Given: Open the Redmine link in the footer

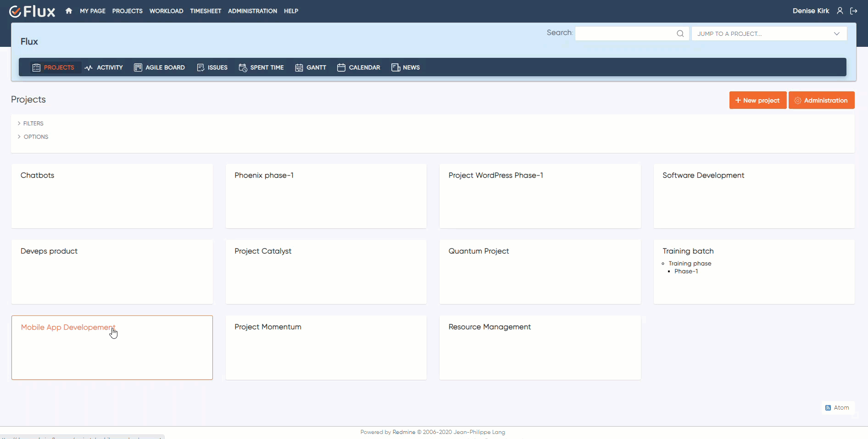Looking at the screenshot, I should (x=404, y=432).
